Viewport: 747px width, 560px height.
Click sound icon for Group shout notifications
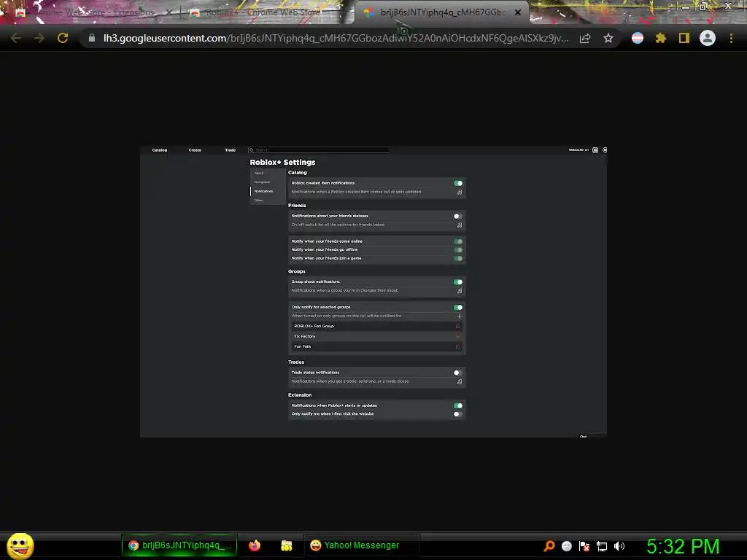[460, 290]
